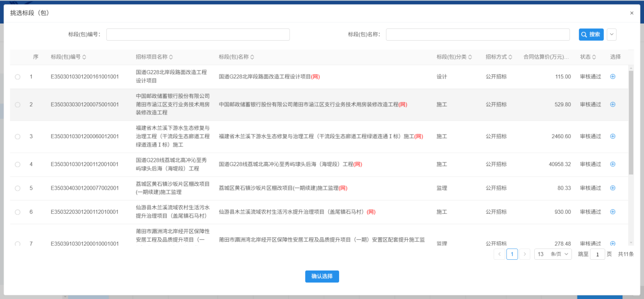Select radio button for row 1
The image size is (644, 299).
pos(18,77)
